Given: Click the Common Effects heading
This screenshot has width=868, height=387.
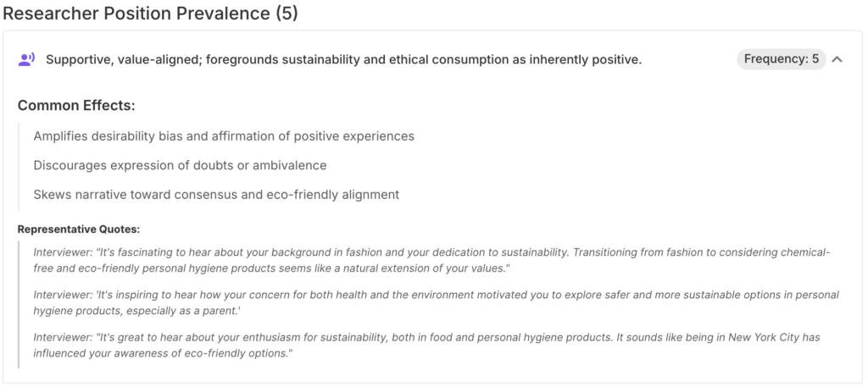Looking at the screenshot, I should [x=76, y=106].
